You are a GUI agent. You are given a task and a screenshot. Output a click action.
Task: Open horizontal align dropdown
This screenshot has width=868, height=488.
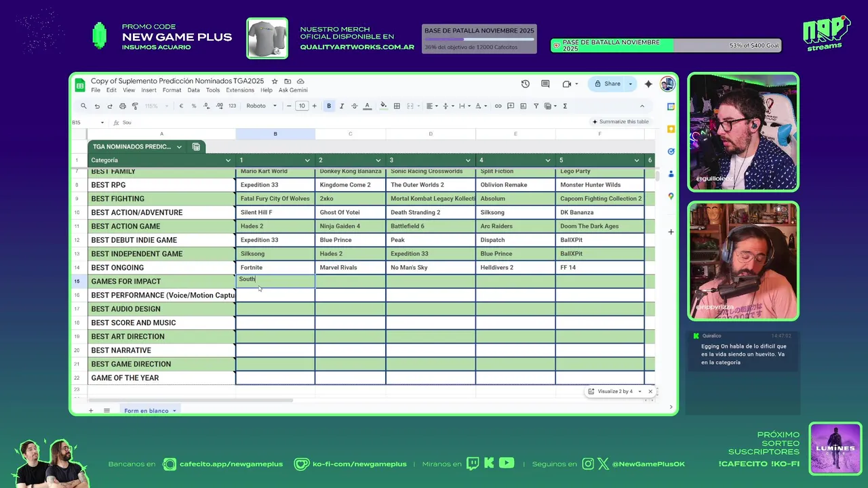(431, 106)
